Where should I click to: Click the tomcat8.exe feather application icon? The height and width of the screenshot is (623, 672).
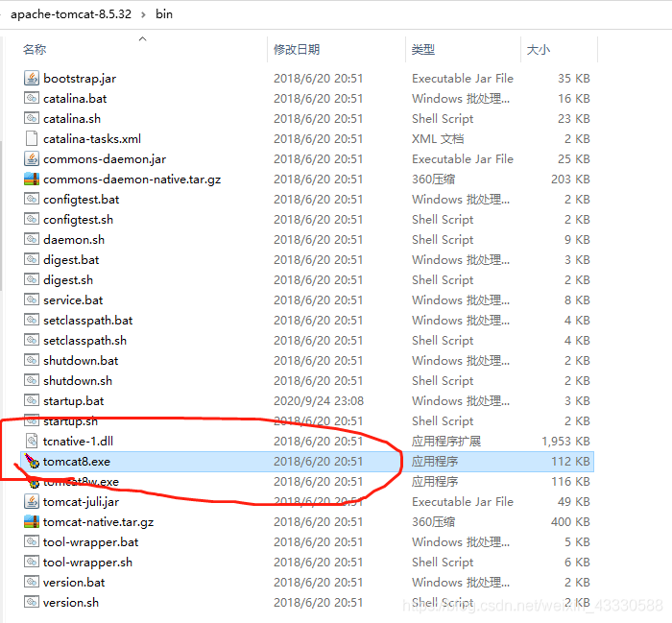tap(32, 461)
